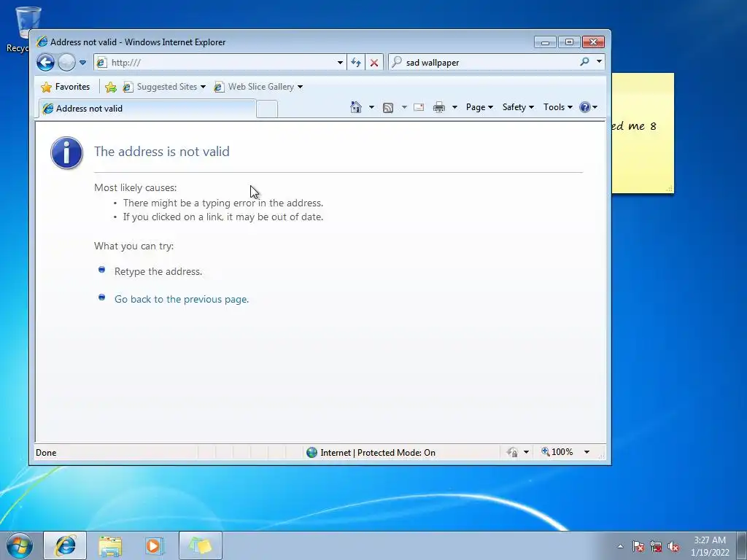747x560 pixels.
Task: Click the network status tray icon
Action: click(x=656, y=546)
